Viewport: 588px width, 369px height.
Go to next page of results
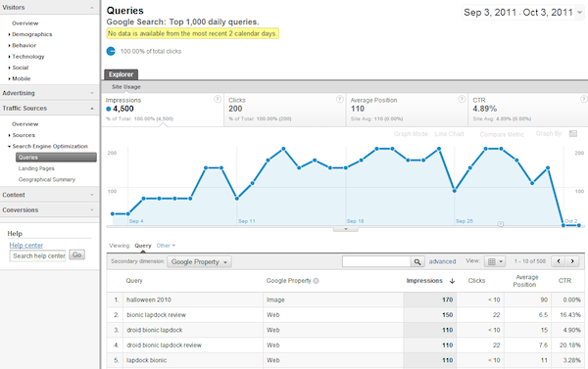tap(572, 261)
